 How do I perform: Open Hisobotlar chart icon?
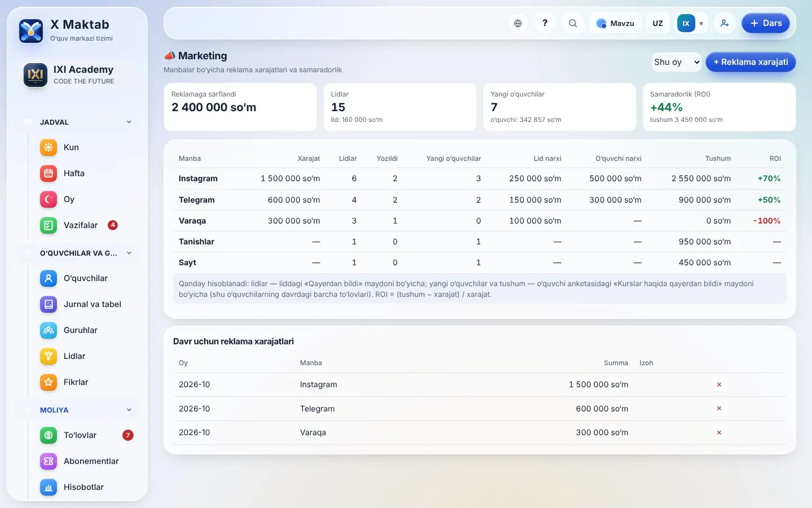(x=48, y=487)
